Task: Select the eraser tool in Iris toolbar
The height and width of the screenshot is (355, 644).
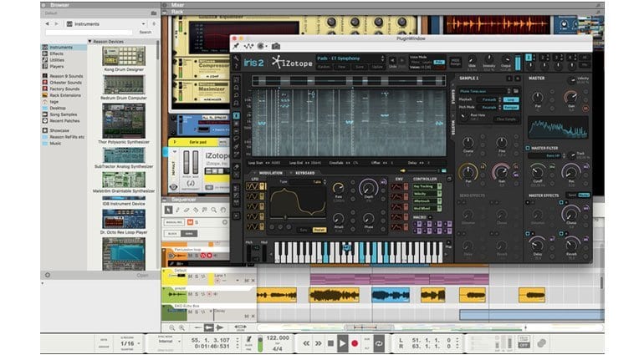Action: (x=237, y=167)
